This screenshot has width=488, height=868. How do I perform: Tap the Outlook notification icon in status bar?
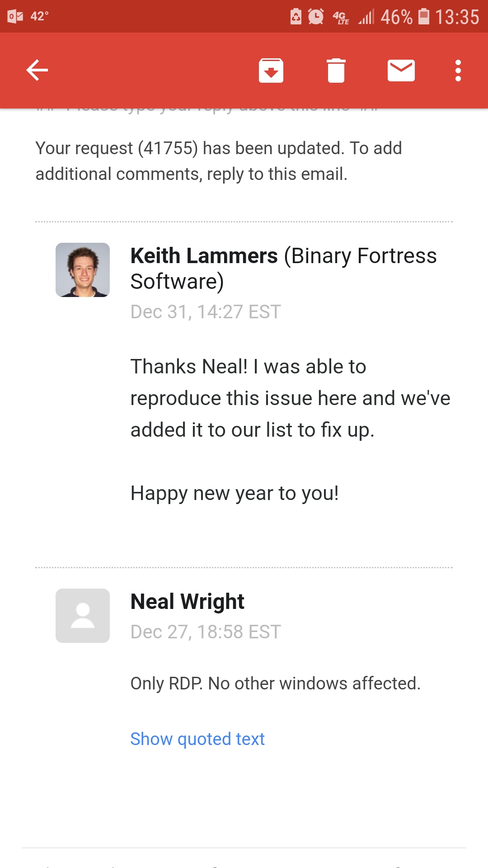pyautogui.click(x=15, y=17)
